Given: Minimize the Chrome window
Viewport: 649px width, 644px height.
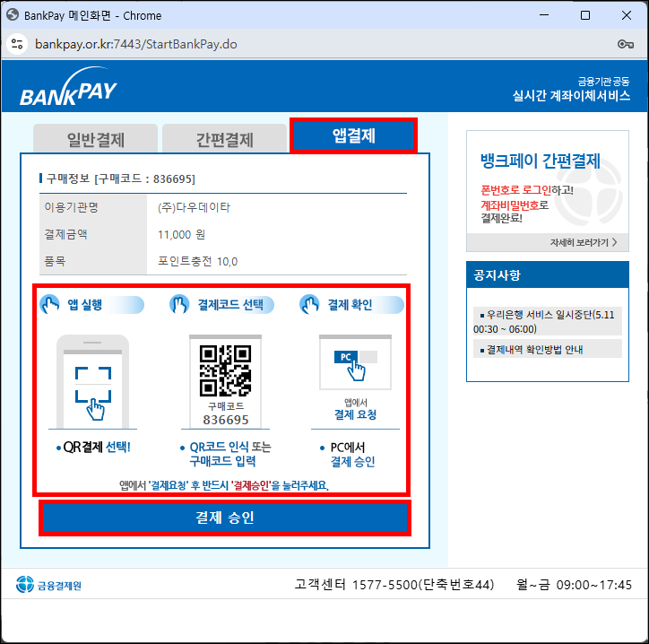Looking at the screenshot, I should click(544, 15).
